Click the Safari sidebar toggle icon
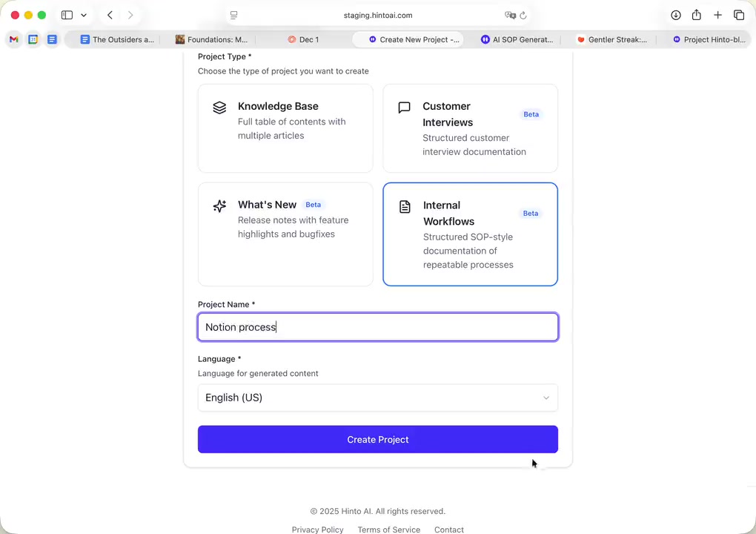 pos(67,15)
